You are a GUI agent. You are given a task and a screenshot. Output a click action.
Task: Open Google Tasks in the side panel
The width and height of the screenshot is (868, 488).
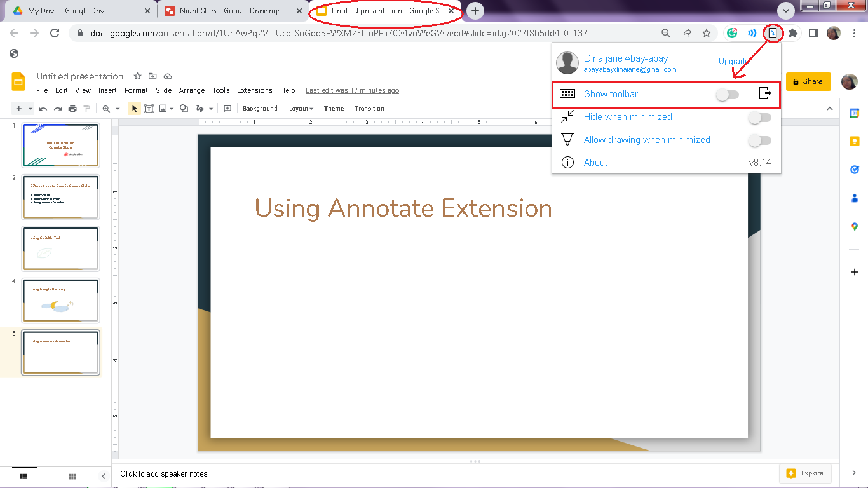pyautogui.click(x=855, y=170)
